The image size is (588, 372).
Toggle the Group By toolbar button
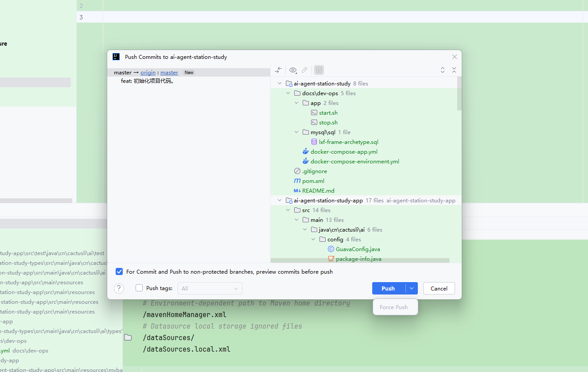319,70
